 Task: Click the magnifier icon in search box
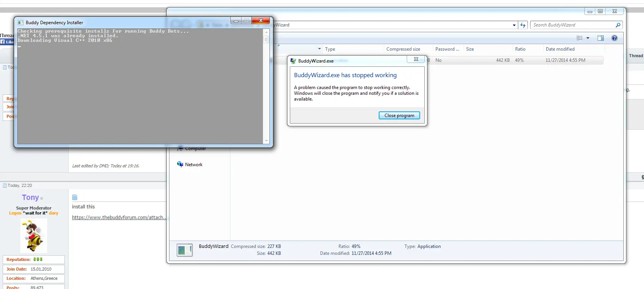pos(618,25)
